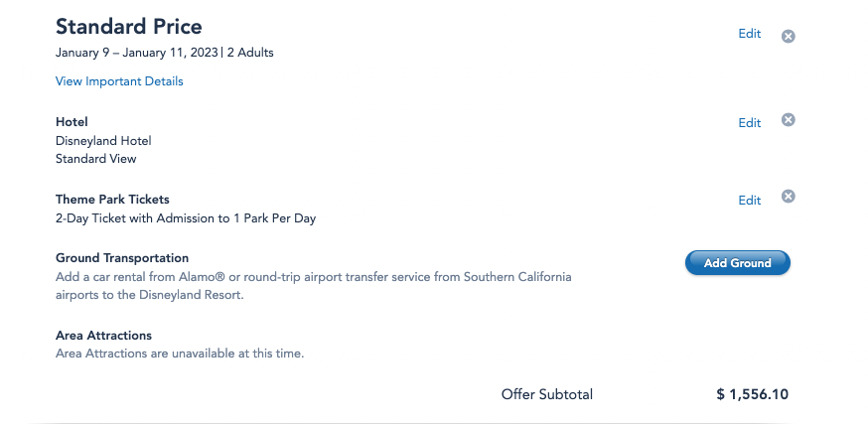Remove the Theme Park Tickets item

pyautogui.click(x=789, y=197)
